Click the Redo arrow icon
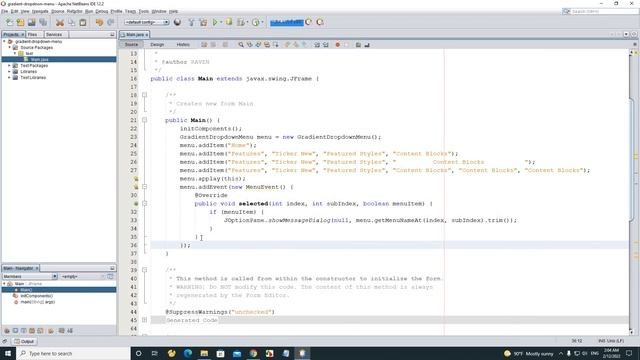The height and width of the screenshot is (360, 640). [111, 22]
